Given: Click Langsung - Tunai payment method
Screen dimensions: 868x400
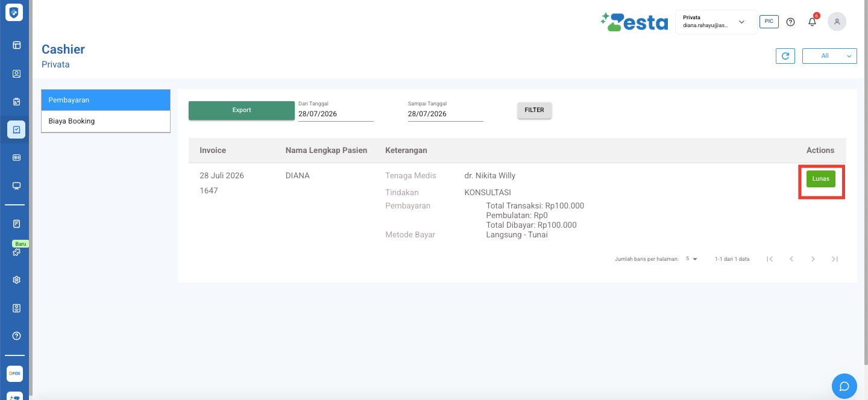Looking at the screenshot, I should 517,235.
